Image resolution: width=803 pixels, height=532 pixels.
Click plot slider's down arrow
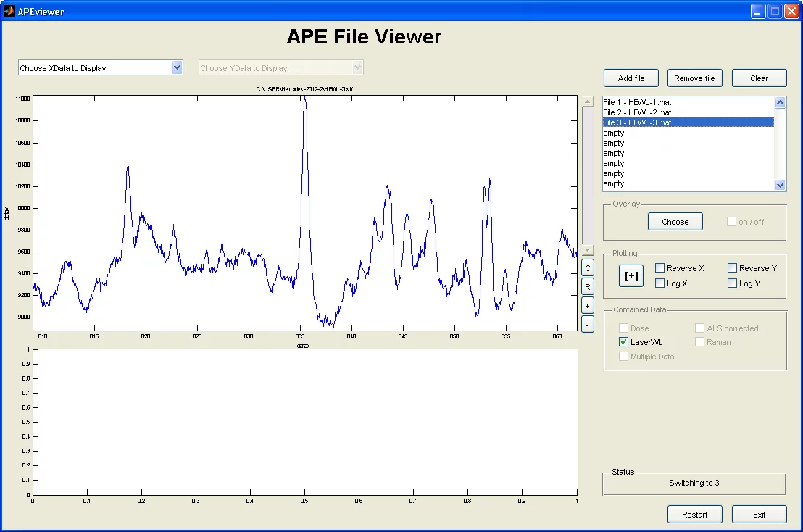[588, 250]
